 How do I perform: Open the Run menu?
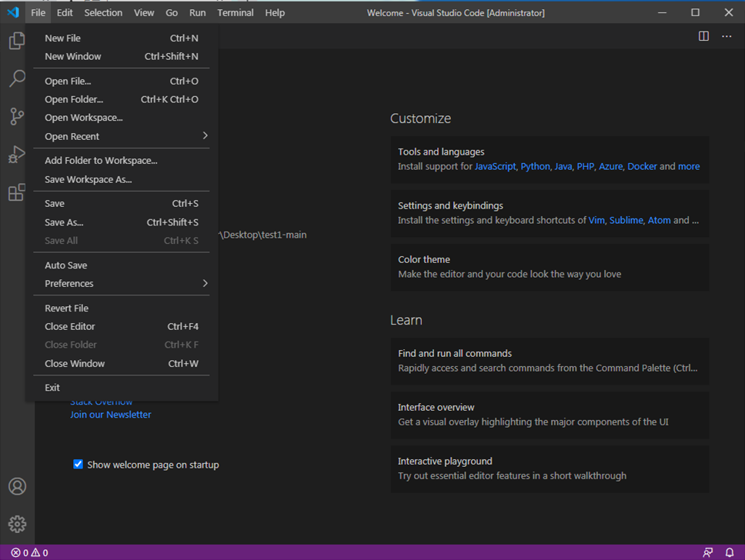pyautogui.click(x=198, y=13)
